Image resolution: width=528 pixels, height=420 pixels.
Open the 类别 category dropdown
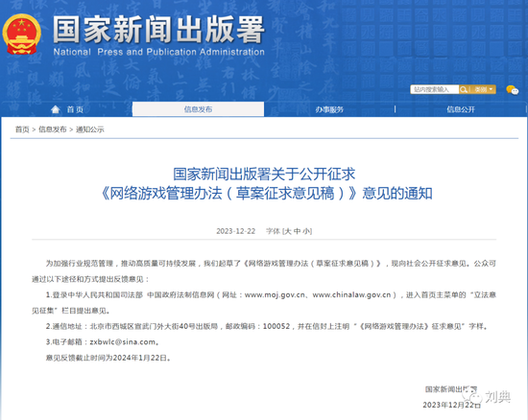click(483, 89)
